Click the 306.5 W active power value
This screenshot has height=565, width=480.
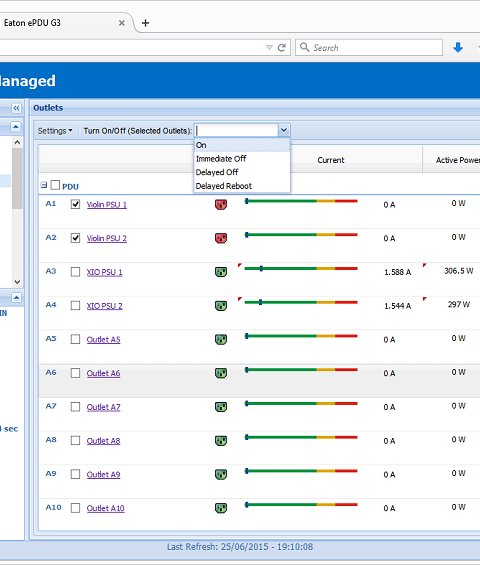pos(459,271)
